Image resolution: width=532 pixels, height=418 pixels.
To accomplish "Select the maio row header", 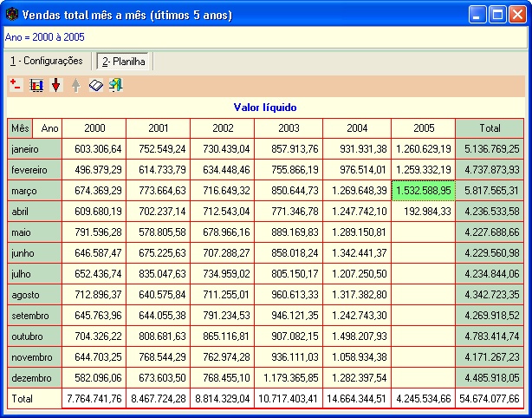I will click(x=35, y=232).
